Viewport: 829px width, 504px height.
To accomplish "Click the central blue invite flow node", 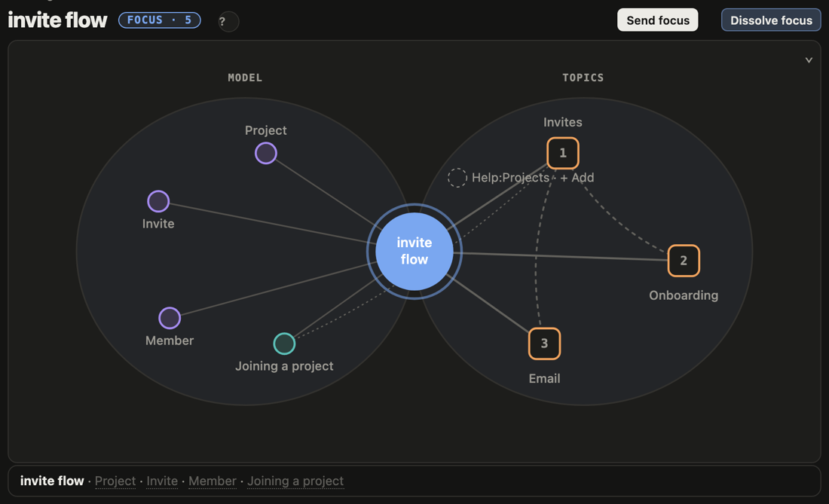I will click(414, 252).
